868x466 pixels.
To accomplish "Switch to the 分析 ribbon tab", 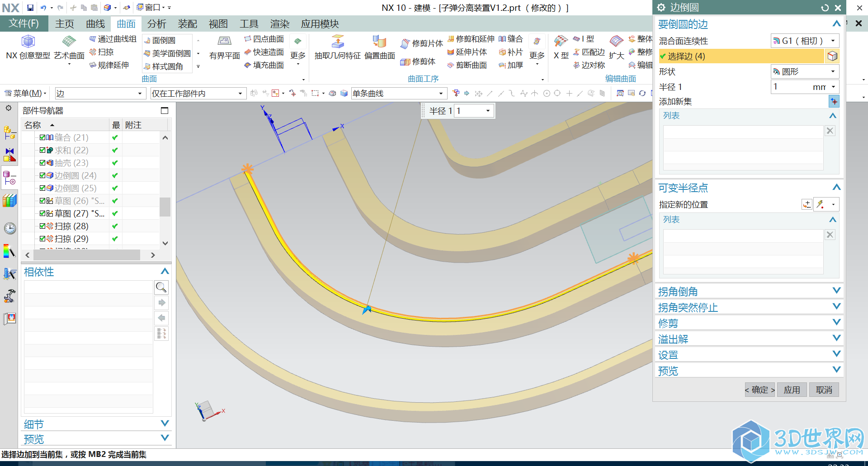I will (156, 24).
